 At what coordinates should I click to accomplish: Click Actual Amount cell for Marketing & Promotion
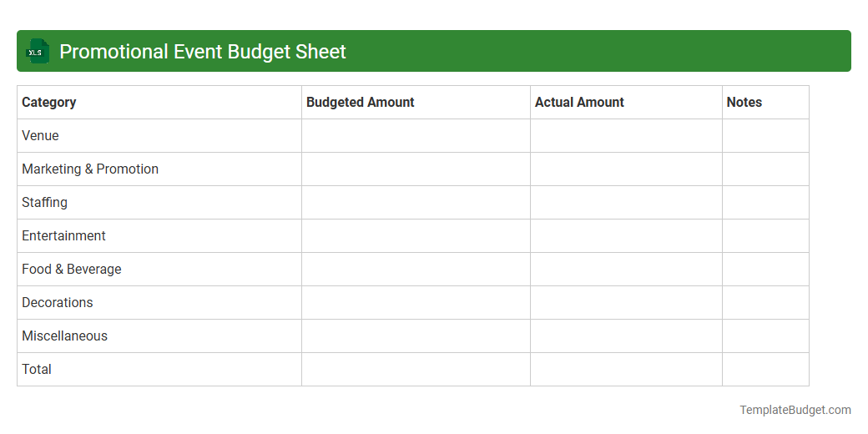(626, 169)
